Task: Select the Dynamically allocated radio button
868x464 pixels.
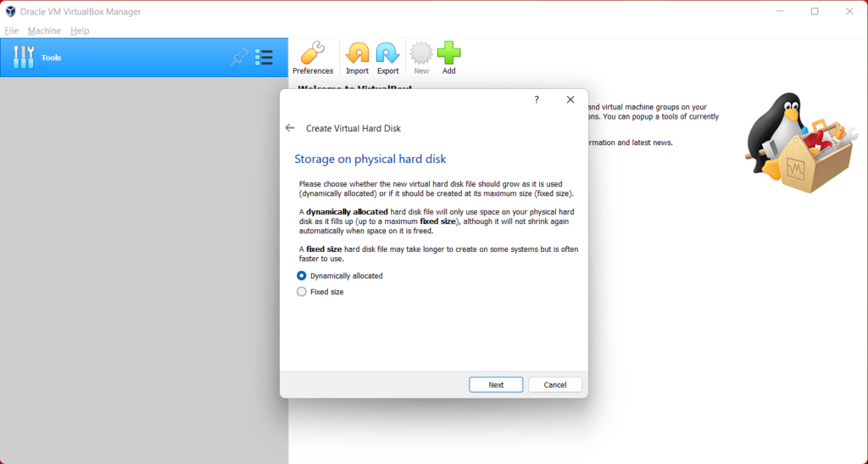Action: point(302,276)
